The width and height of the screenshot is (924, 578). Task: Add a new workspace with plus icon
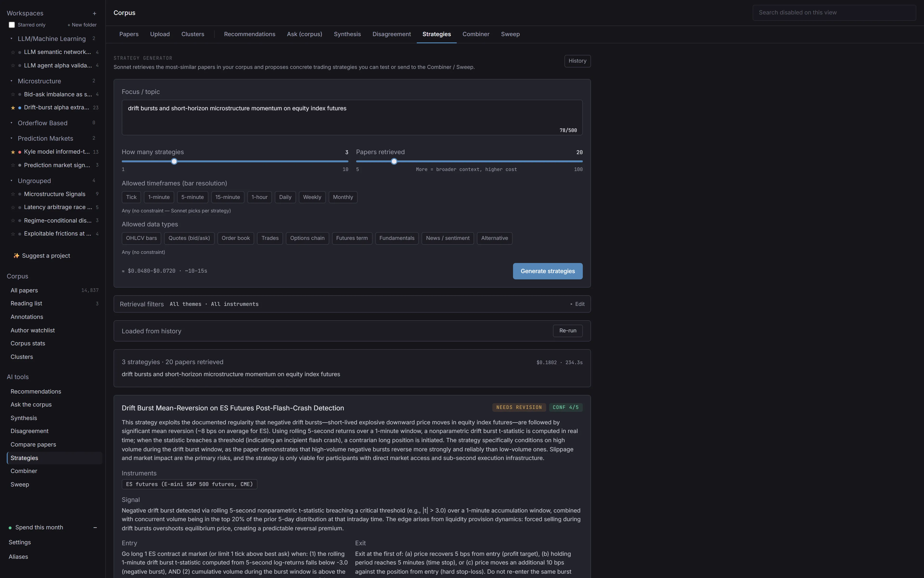(94, 13)
